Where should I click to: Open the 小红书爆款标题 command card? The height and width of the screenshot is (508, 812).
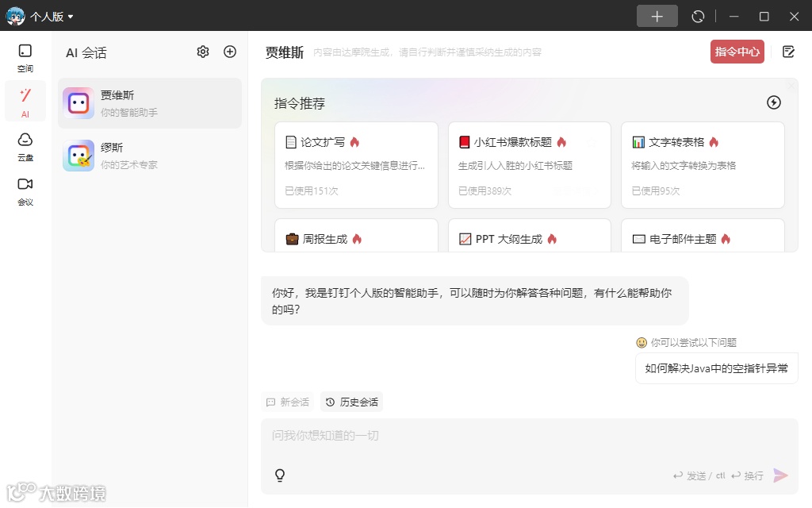(529, 165)
